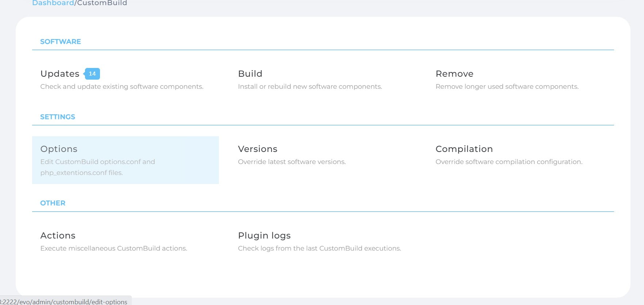Open the Build components page
The height and width of the screenshot is (305, 644).
(x=250, y=74)
